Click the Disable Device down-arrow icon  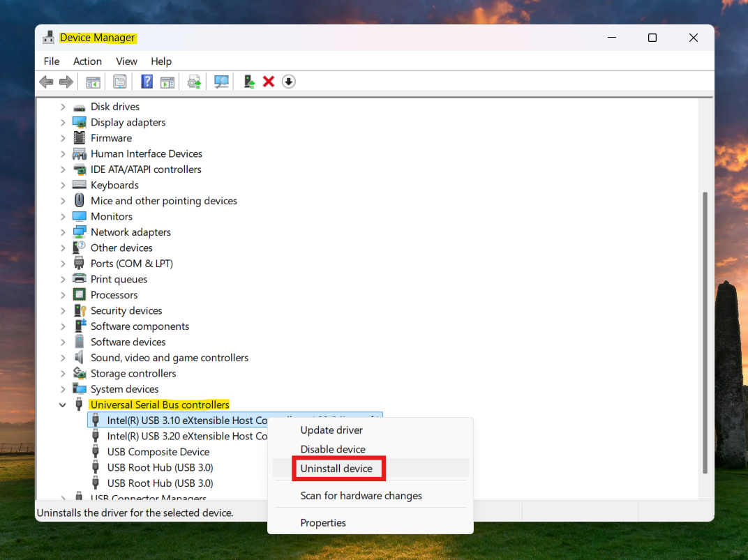tap(288, 82)
